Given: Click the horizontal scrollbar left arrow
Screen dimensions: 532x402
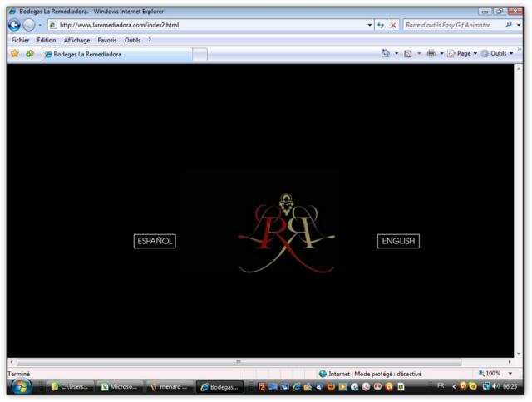Looking at the screenshot, I should coord(12,362).
